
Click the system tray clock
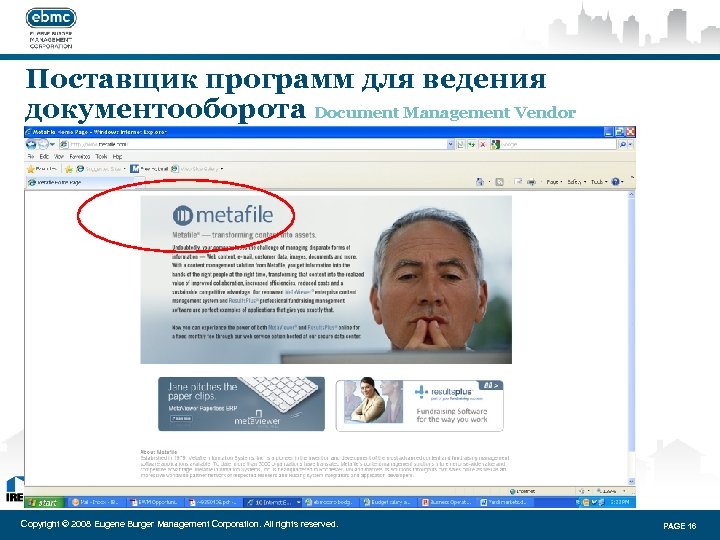click(619, 502)
